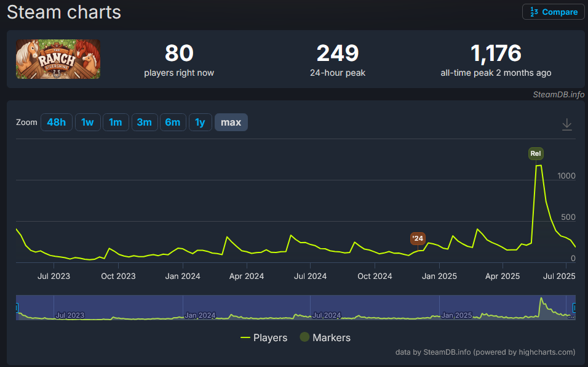Click the '24 chart marker
Viewport: 588px width, 367px height.
tap(418, 238)
